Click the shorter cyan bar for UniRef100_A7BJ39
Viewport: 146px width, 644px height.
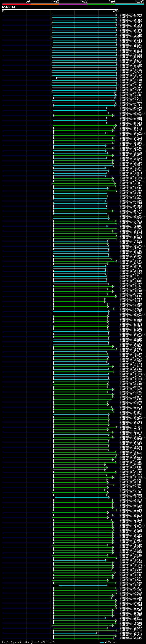[x=87, y=78]
